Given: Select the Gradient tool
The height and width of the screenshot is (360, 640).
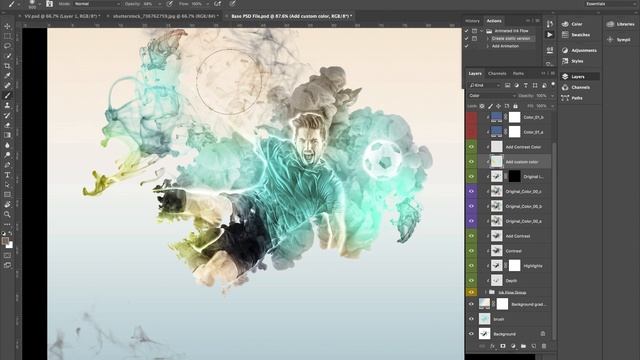Looking at the screenshot, I should click(7, 135).
